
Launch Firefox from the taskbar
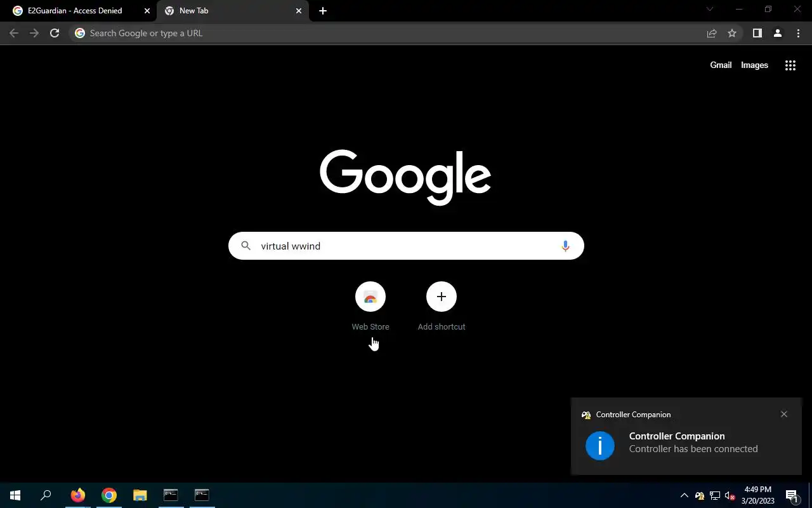[x=78, y=495]
